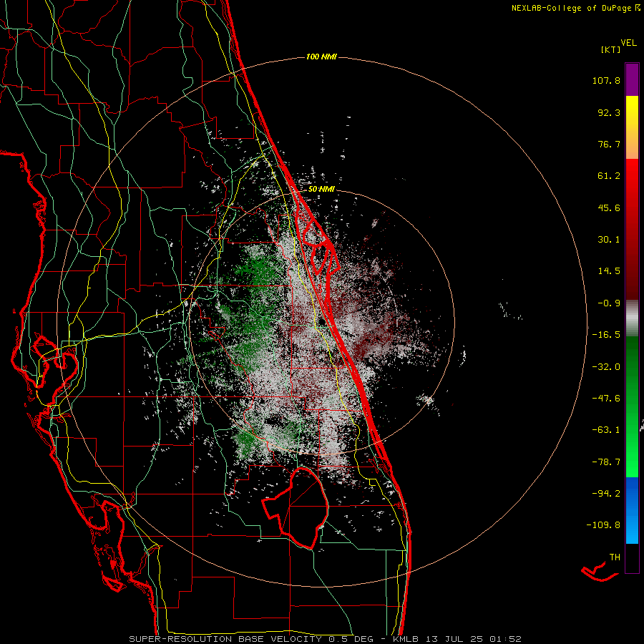Click the 30.1 velocity scale value
Screen dimensions: 644x644
click(609, 240)
